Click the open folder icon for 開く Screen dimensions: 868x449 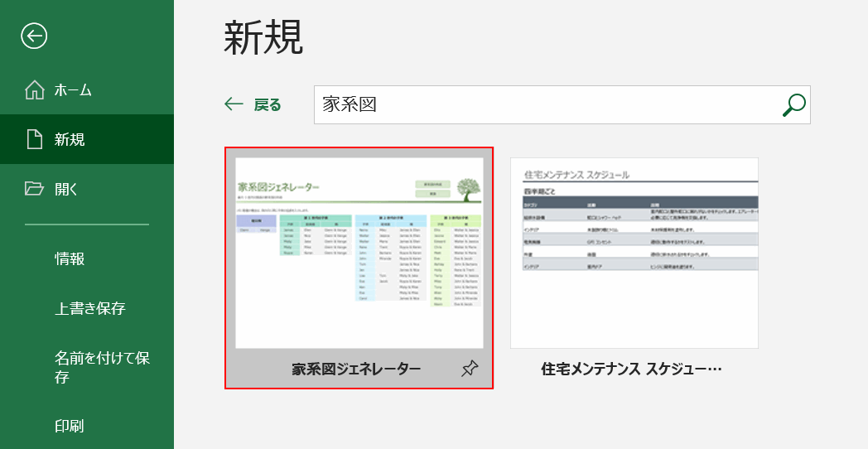34,189
